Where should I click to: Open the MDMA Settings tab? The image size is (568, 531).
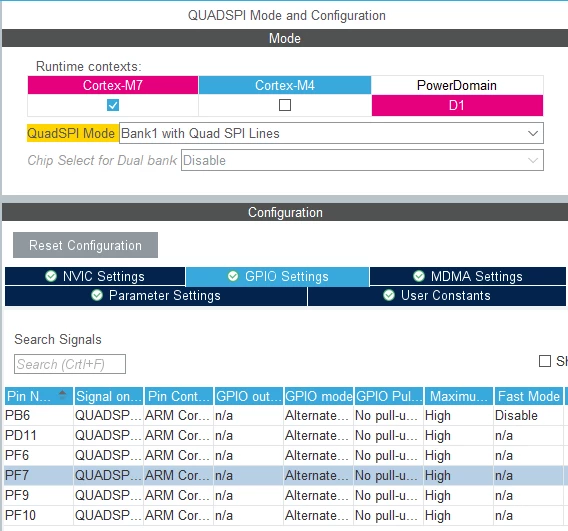click(468, 276)
